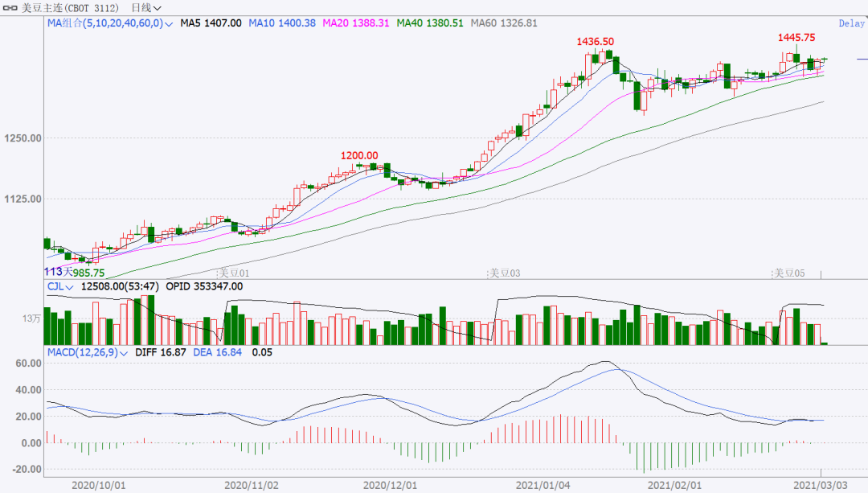Click the DIFF 16.87 value

pyautogui.click(x=161, y=352)
